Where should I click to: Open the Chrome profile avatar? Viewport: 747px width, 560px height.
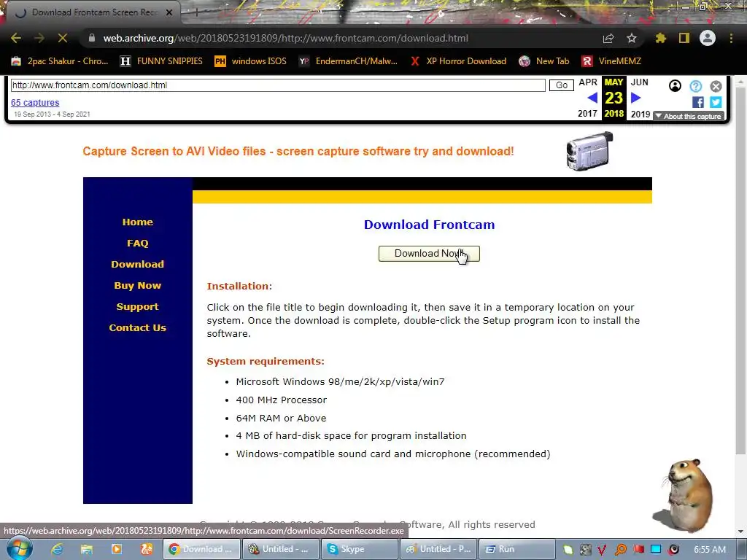(708, 38)
